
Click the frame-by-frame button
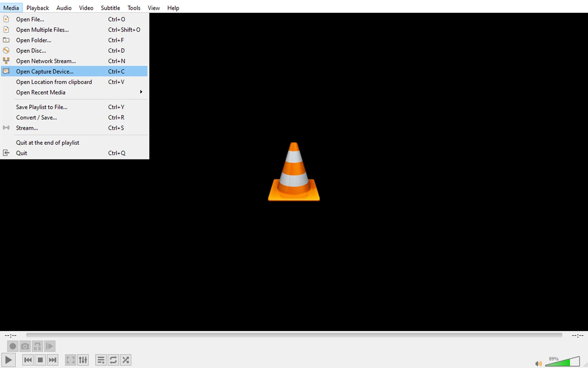coord(50,346)
